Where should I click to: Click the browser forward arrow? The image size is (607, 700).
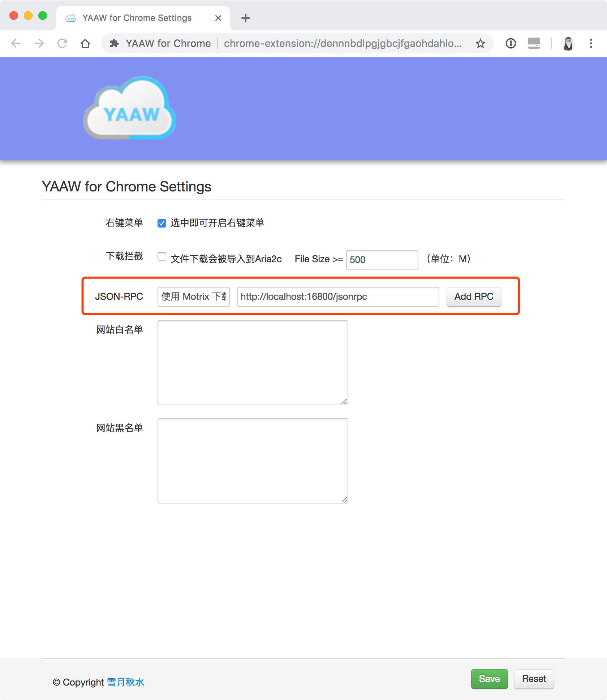pyautogui.click(x=39, y=43)
